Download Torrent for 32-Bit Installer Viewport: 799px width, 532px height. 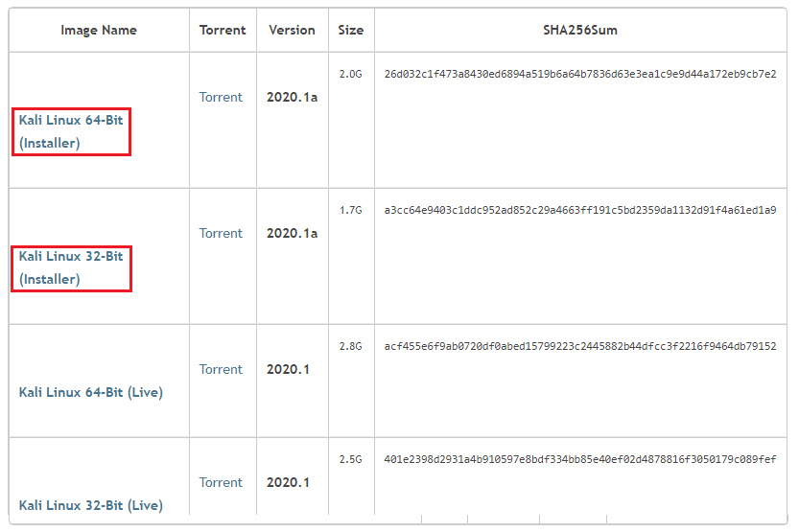(221, 233)
